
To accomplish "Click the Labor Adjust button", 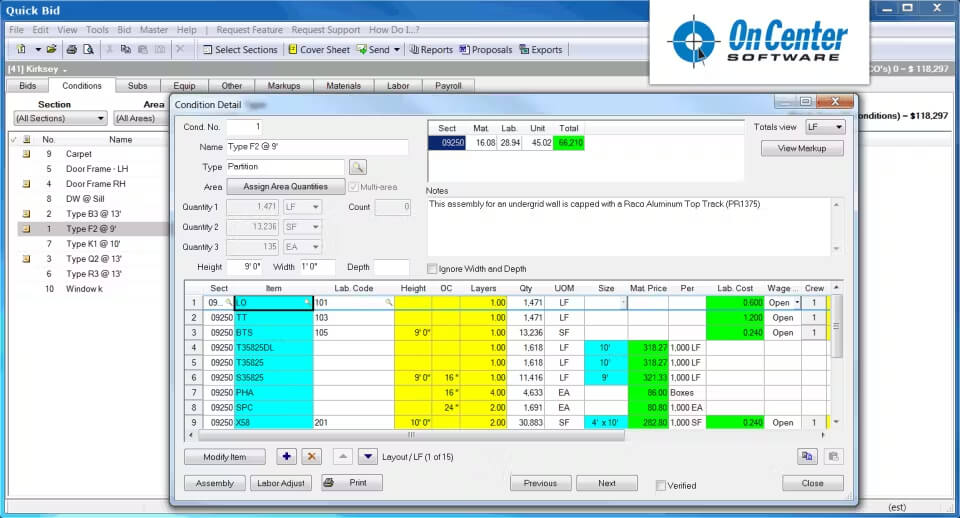I will (281, 483).
